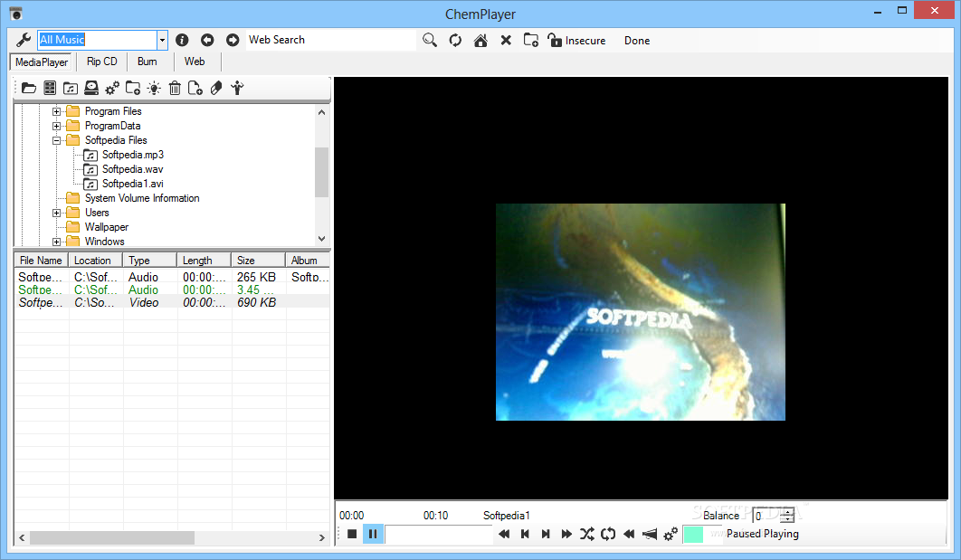Select Softpedia.wav in the tree

[132, 169]
